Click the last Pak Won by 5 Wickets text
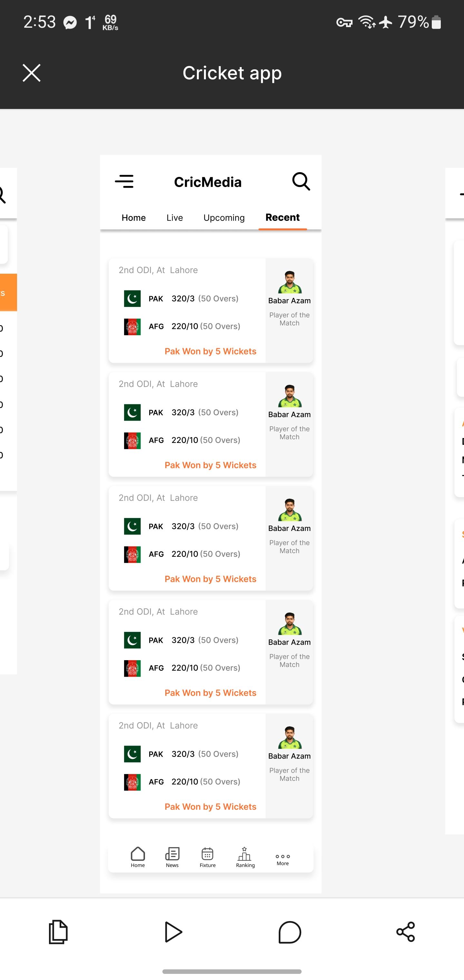 tap(210, 807)
